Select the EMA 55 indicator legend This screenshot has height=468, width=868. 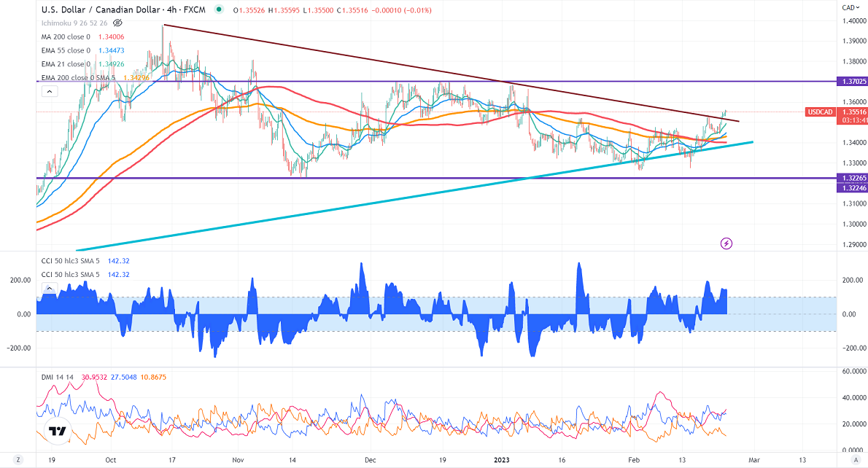point(66,50)
